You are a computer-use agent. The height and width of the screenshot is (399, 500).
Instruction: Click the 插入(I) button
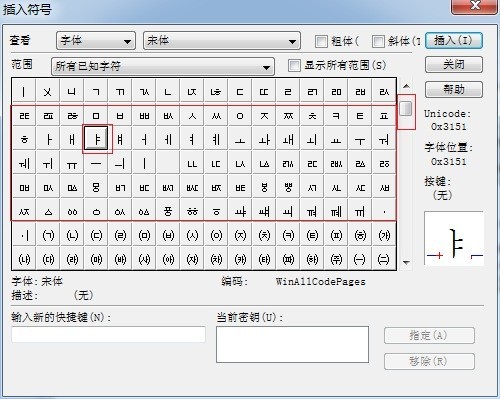(x=454, y=41)
